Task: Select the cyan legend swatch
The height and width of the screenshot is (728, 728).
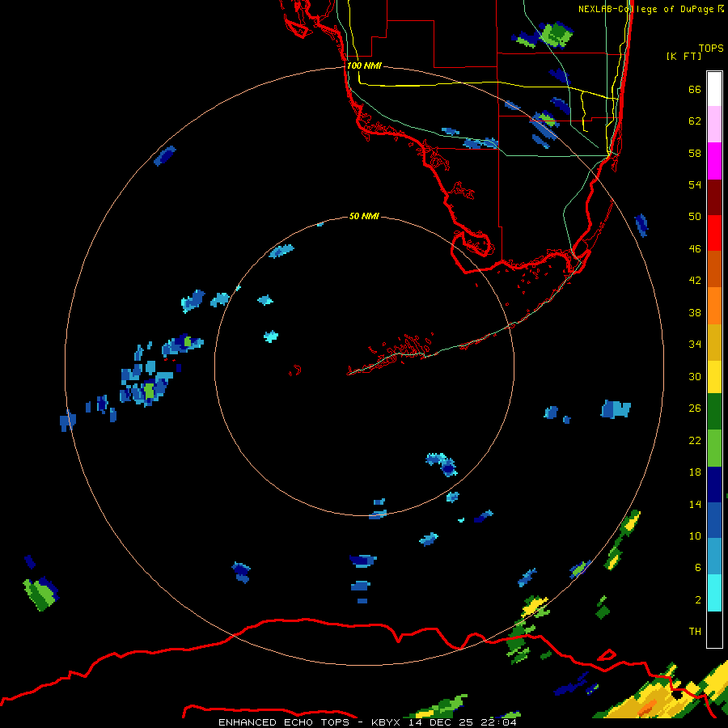Action: (714, 593)
